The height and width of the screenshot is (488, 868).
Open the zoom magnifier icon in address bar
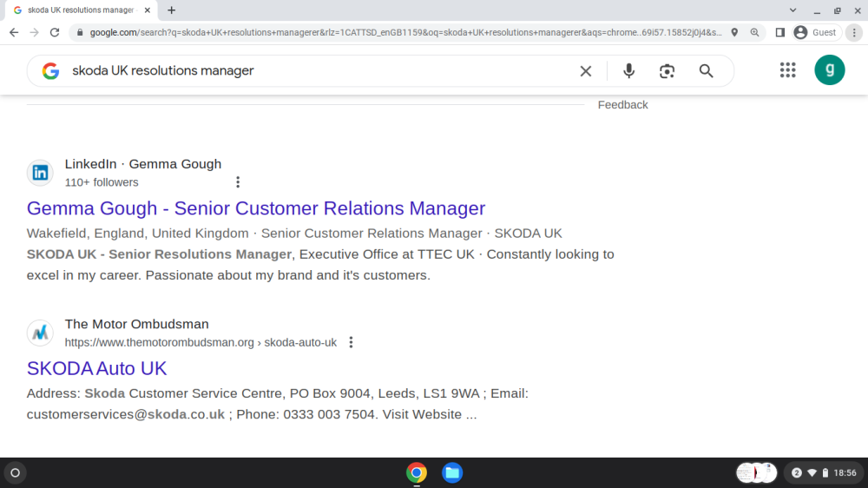(754, 33)
